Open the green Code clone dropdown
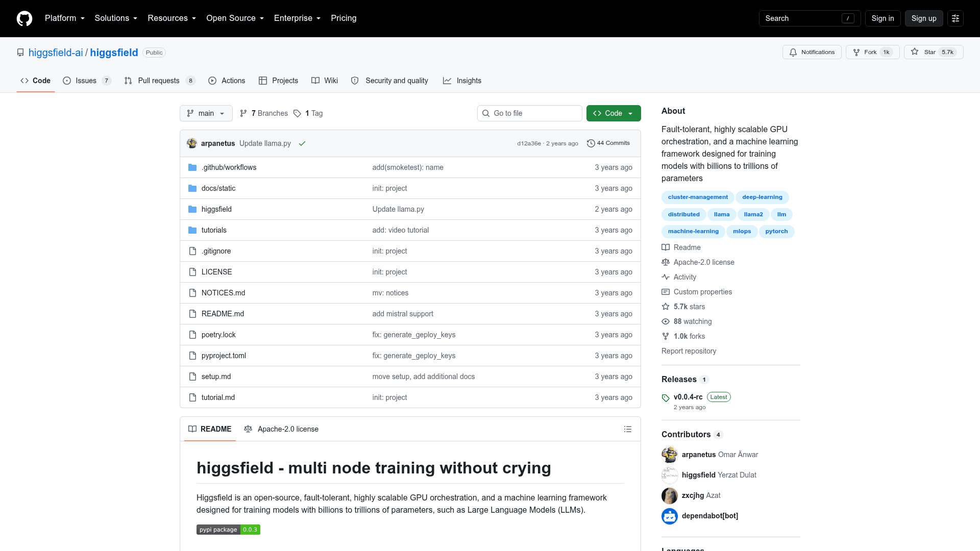The height and width of the screenshot is (551, 980). click(x=614, y=113)
